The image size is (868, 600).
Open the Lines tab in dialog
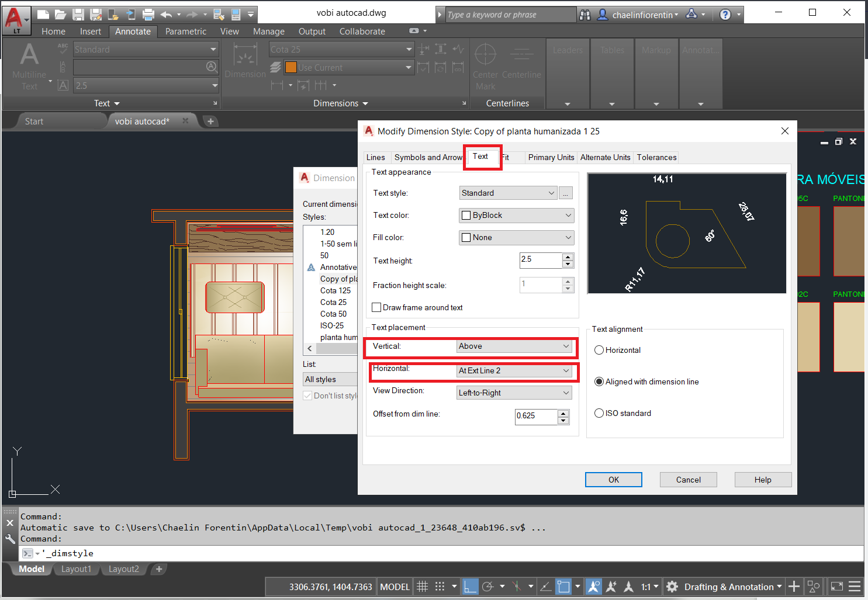(x=376, y=157)
